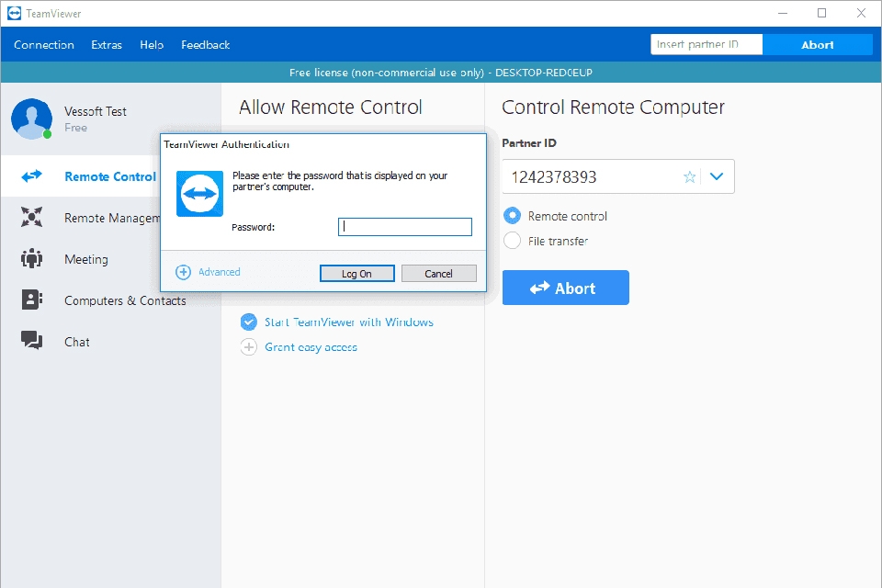Open the Extras menu
This screenshot has width=882, height=588.
pos(106,44)
